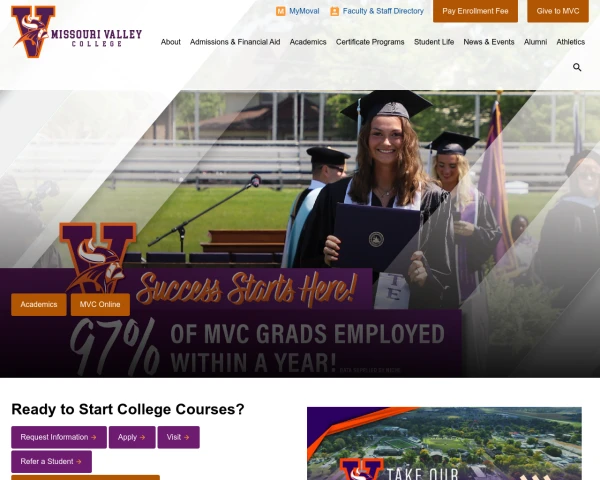This screenshot has width=600, height=480.
Task: Expand the Student Life navigation menu
Action: tap(434, 42)
